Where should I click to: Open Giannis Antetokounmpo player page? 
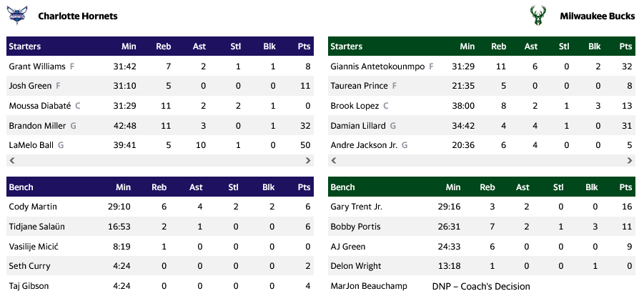[377, 66]
